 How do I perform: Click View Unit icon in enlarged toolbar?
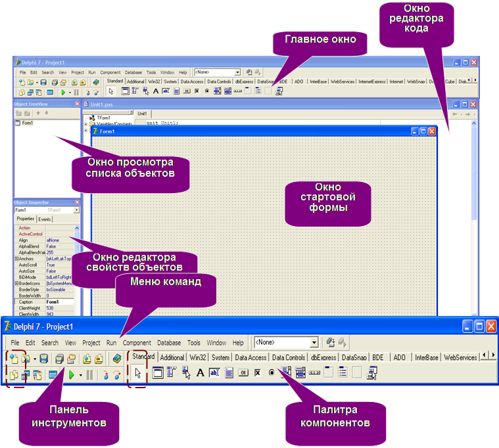[14, 375]
